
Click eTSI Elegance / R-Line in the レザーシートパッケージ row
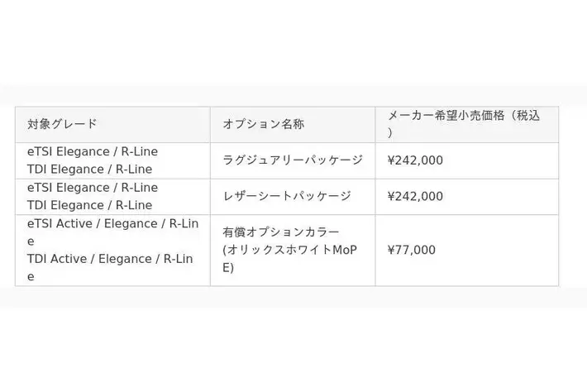(92, 188)
